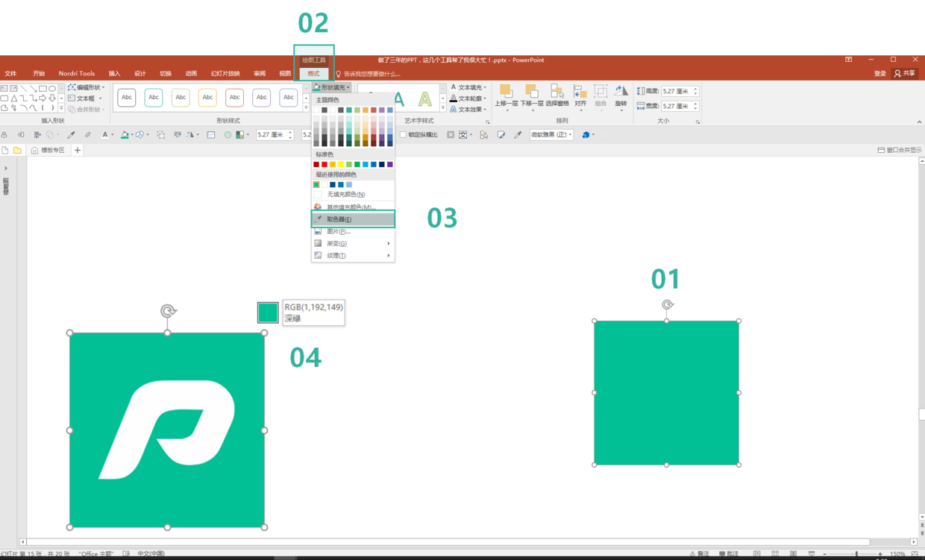
Task: Toggle 锁定纵横比 checkbox
Action: (404, 135)
